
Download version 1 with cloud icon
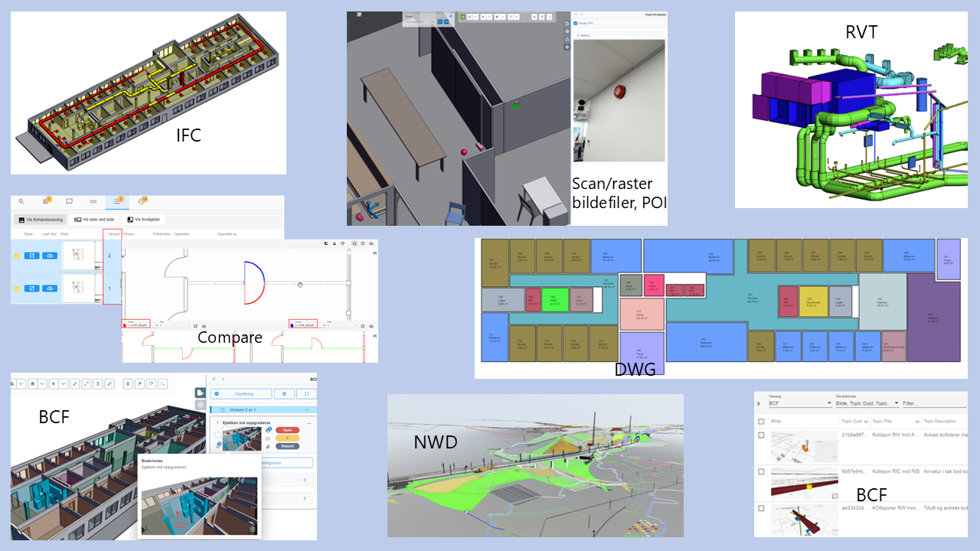50,289
